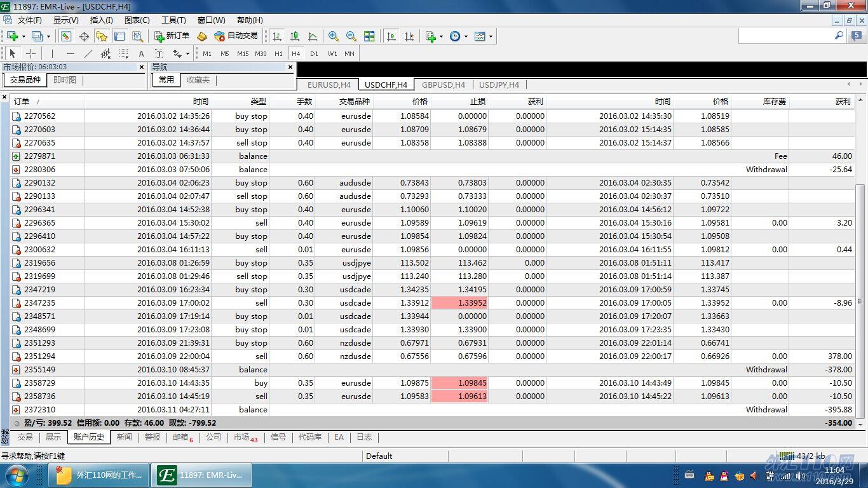Expand the arrows tool dropdown

coord(187,54)
